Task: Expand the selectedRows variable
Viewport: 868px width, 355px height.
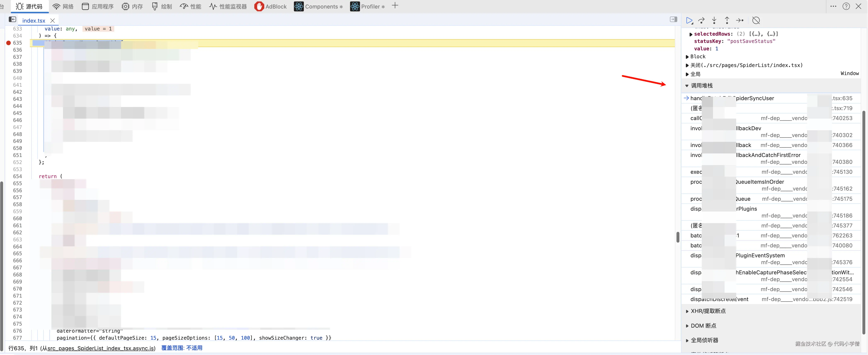Action: click(x=691, y=34)
